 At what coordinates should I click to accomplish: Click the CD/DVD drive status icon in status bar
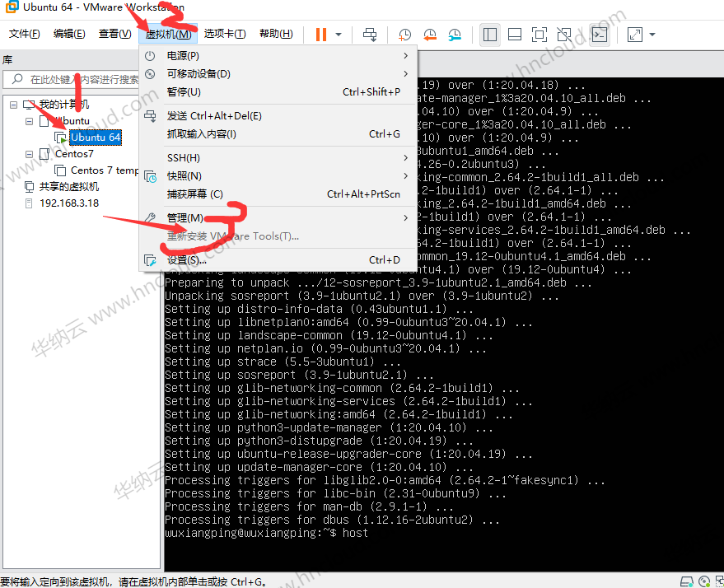704,581
